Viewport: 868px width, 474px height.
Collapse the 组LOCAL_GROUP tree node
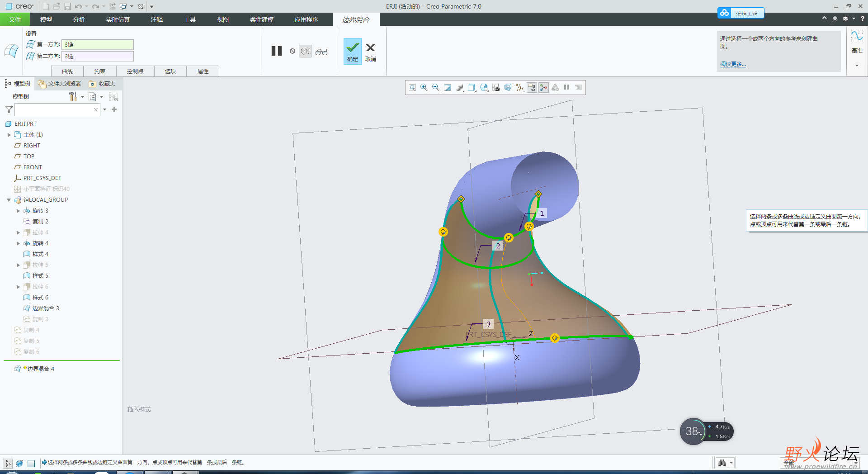(9, 200)
